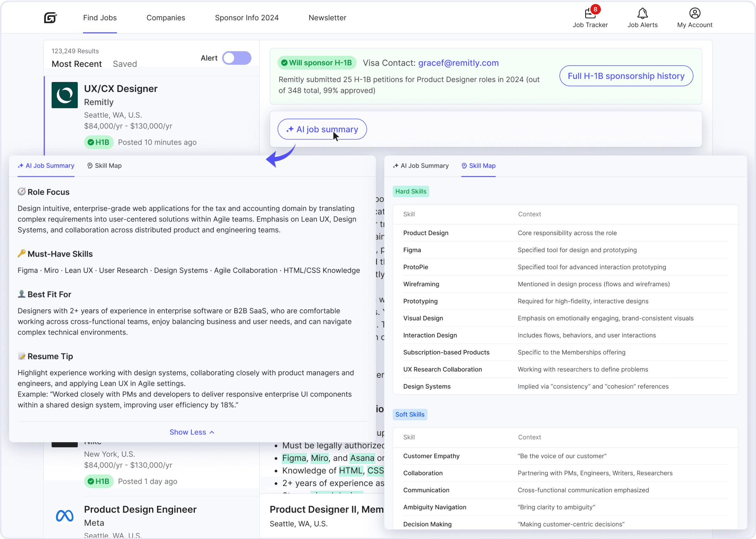The width and height of the screenshot is (756, 539).
Task: Collapse summary with Show Less
Action: (x=192, y=432)
